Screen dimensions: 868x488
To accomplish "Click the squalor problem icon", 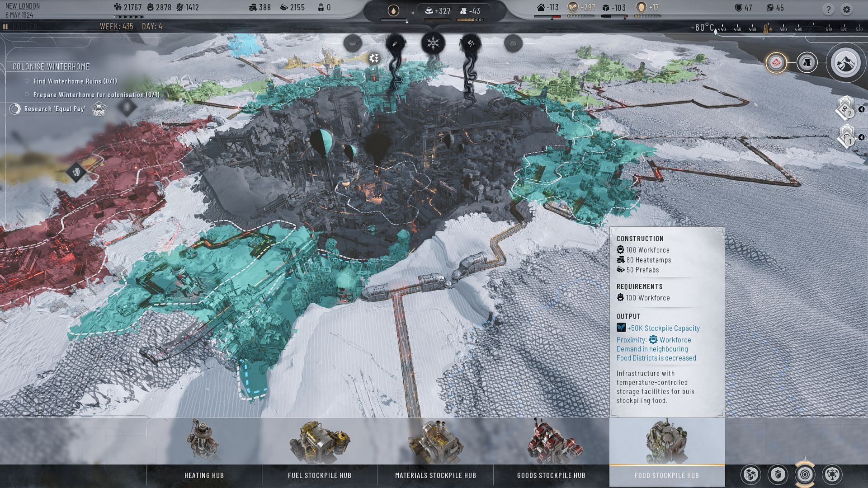I will 470,43.
